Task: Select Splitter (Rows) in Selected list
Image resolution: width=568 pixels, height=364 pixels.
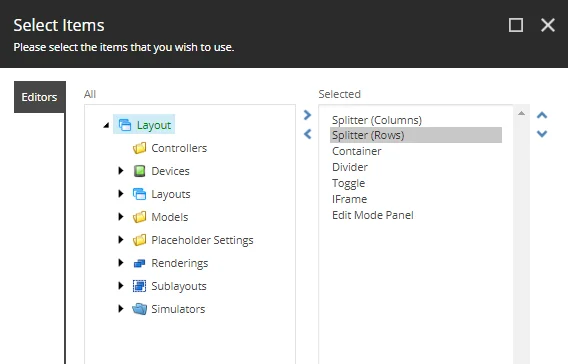Action: (x=416, y=135)
